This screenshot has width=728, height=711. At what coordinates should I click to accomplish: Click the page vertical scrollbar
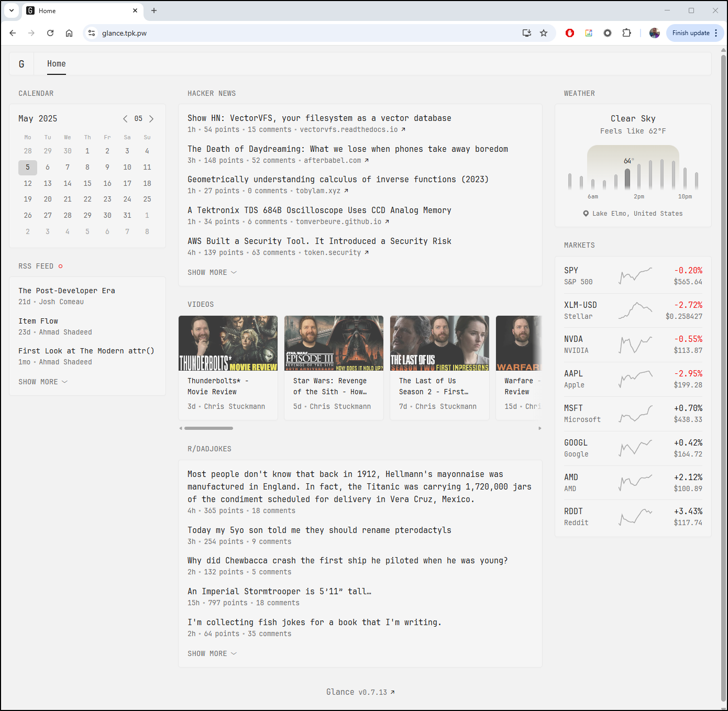(x=724, y=377)
